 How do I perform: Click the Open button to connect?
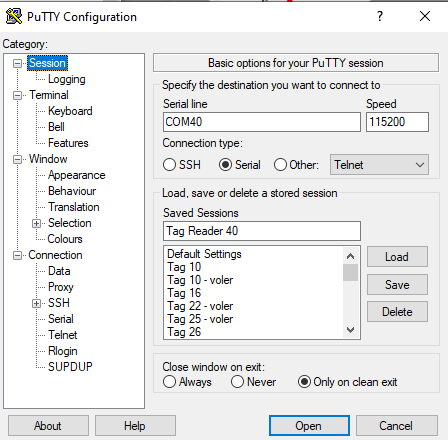coord(309,426)
